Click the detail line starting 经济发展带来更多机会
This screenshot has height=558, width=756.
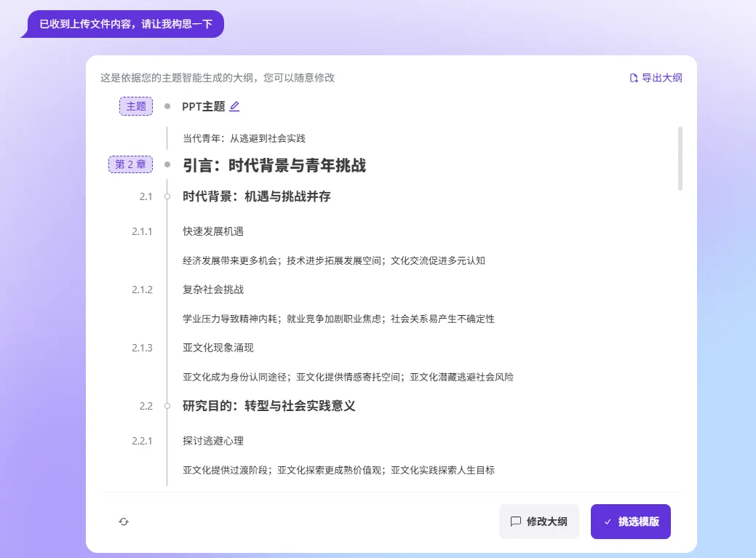point(334,260)
